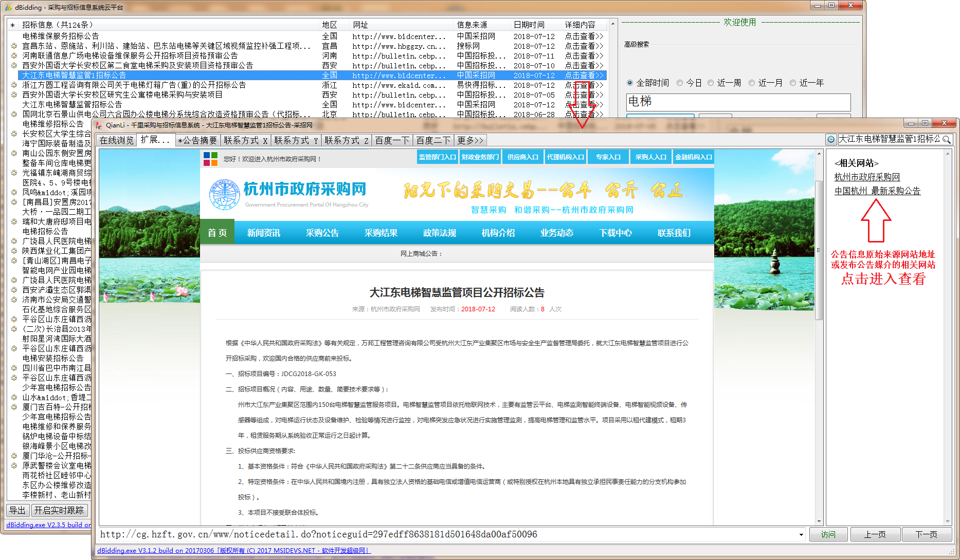Image resolution: width=960 pixels, height=560 pixels.
Task: Click the marker icon beside the (二次)长治县 row
Action: pyautogui.click(x=14, y=329)
